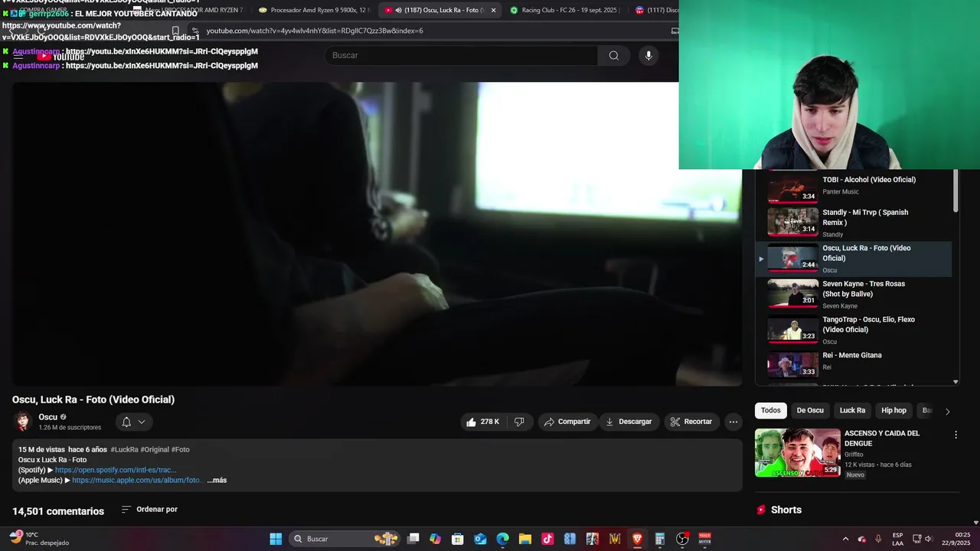This screenshot has width=980, height=551.
Task: Click the Descargar download button
Action: [628, 422]
